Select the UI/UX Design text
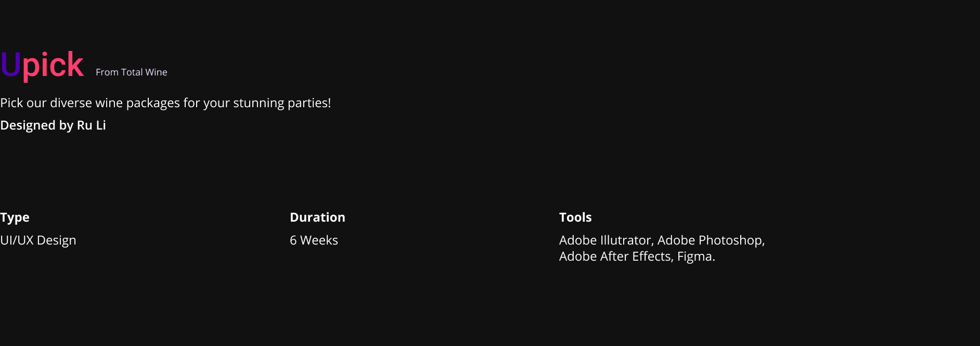Screen dimensions: 980x346 point(38,240)
